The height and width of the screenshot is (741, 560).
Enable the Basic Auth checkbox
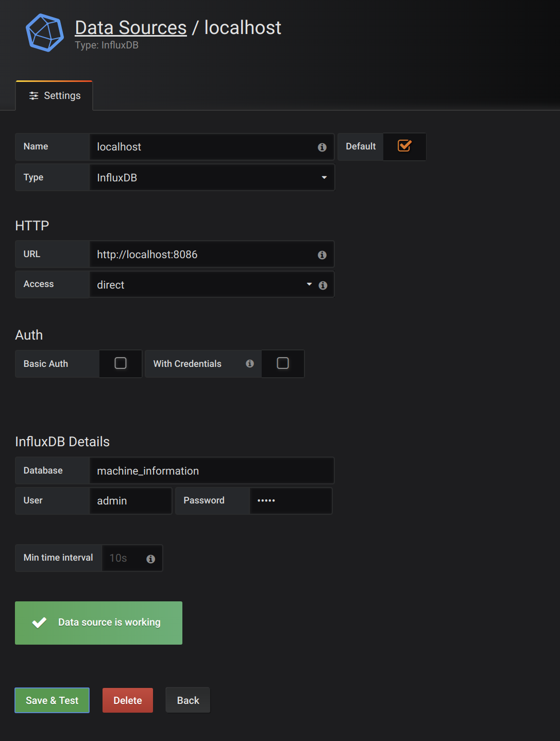point(121,363)
